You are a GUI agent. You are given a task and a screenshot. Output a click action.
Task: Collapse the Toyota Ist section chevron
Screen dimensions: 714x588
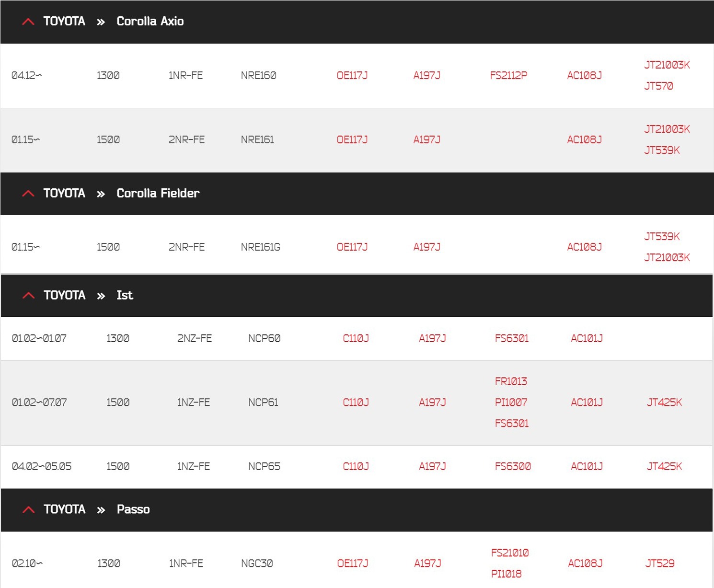coord(28,296)
